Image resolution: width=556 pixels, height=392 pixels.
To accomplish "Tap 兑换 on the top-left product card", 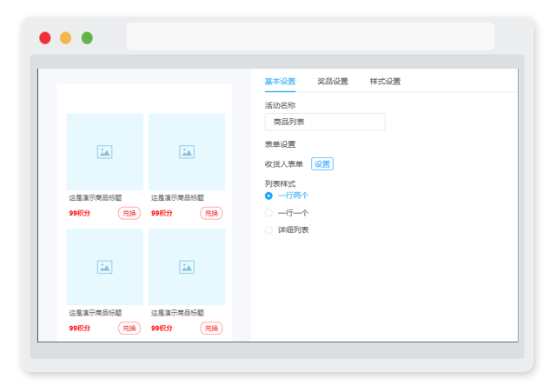I will [x=129, y=213].
